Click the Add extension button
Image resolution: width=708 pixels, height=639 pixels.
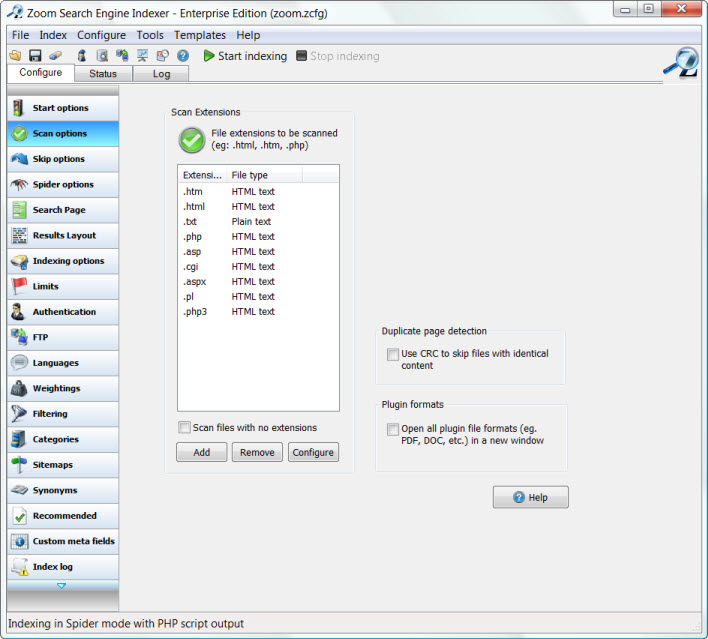point(201,452)
